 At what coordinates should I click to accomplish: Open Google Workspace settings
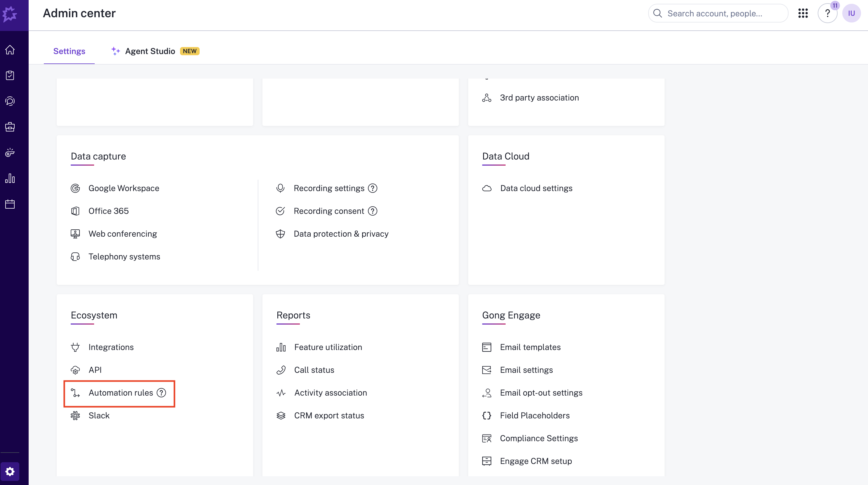(x=124, y=188)
